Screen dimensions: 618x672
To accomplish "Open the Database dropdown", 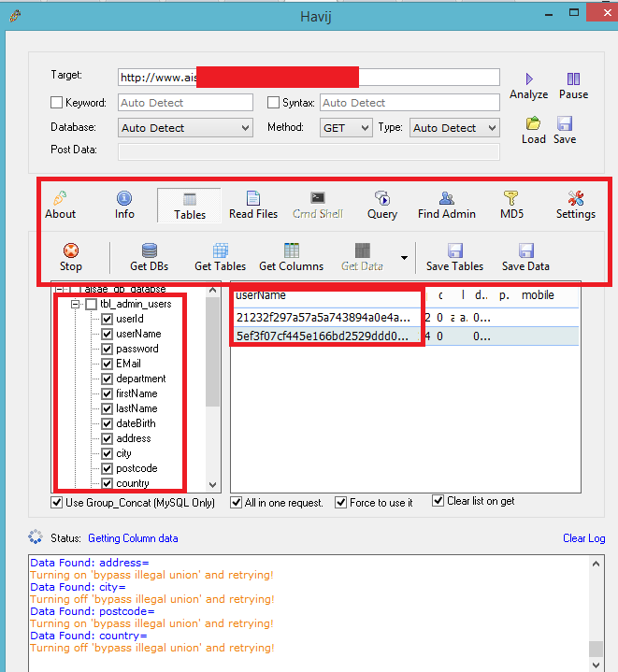I will tap(185, 128).
